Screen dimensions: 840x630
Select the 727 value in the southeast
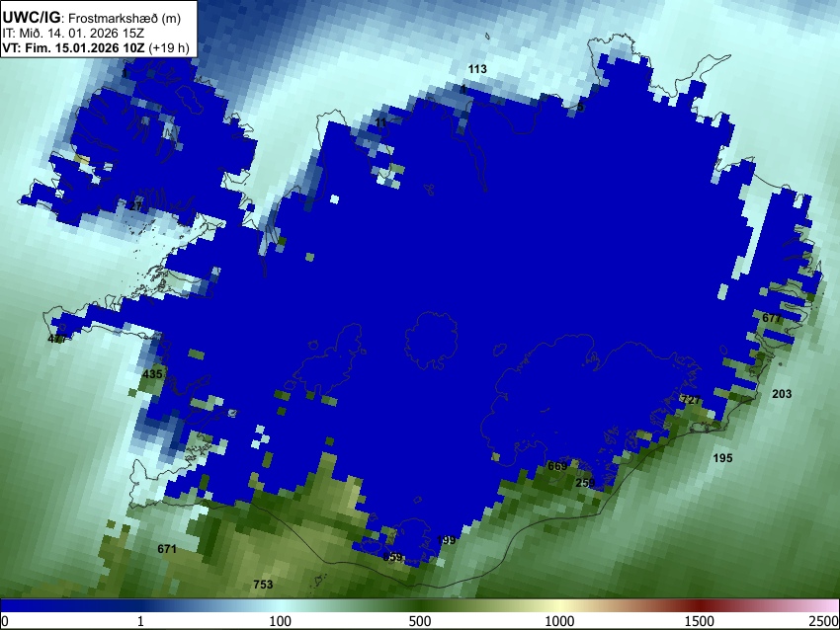tap(691, 400)
